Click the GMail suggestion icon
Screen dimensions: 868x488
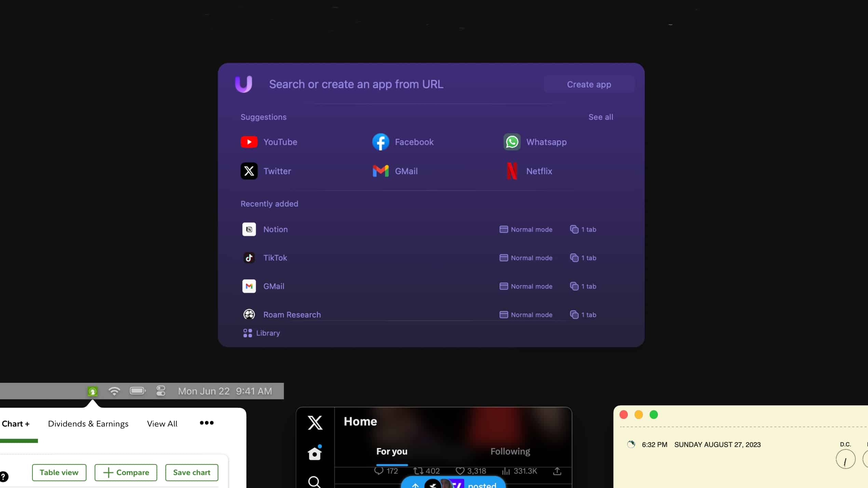click(380, 171)
